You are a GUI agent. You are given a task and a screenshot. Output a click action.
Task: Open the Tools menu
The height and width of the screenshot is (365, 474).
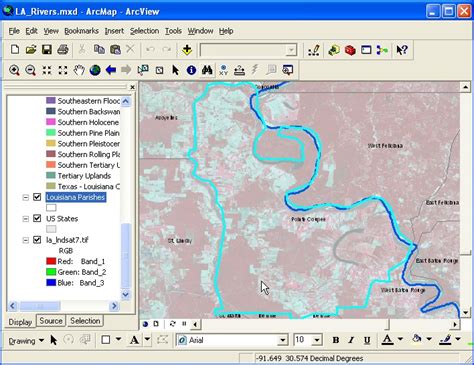coord(173,31)
